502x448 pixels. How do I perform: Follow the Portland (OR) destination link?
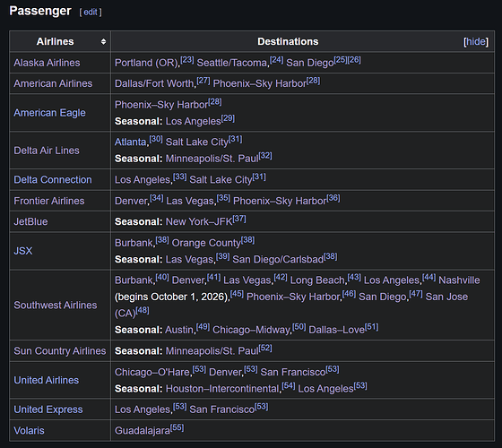[146, 63]
